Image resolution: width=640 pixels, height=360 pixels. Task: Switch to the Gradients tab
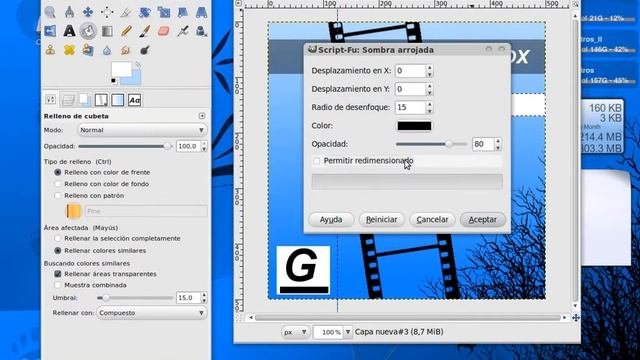(x=118, y=100)
